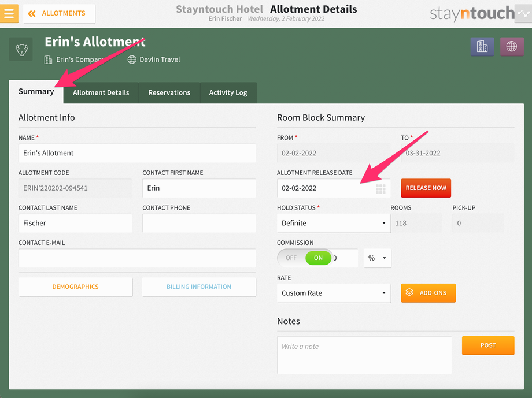Click the Release Now button
532x398 pixels.
tap(426, 188)
